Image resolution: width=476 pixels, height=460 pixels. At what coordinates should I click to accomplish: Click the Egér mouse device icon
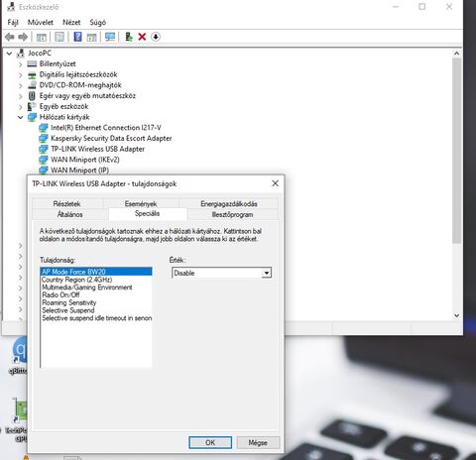[x=32, y=96]
